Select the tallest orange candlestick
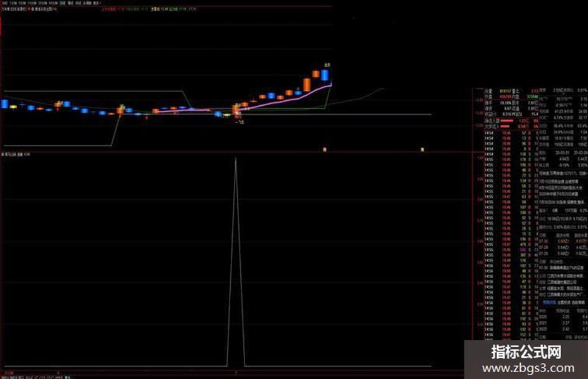The image size is (588, 379). click(x=307, y=85)
